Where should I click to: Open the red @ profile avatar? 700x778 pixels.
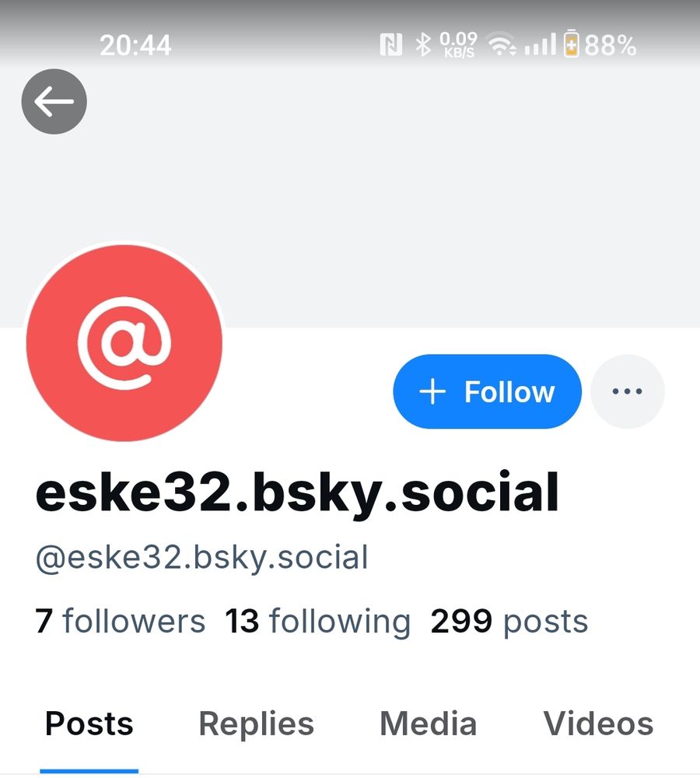tap(124, 343)
